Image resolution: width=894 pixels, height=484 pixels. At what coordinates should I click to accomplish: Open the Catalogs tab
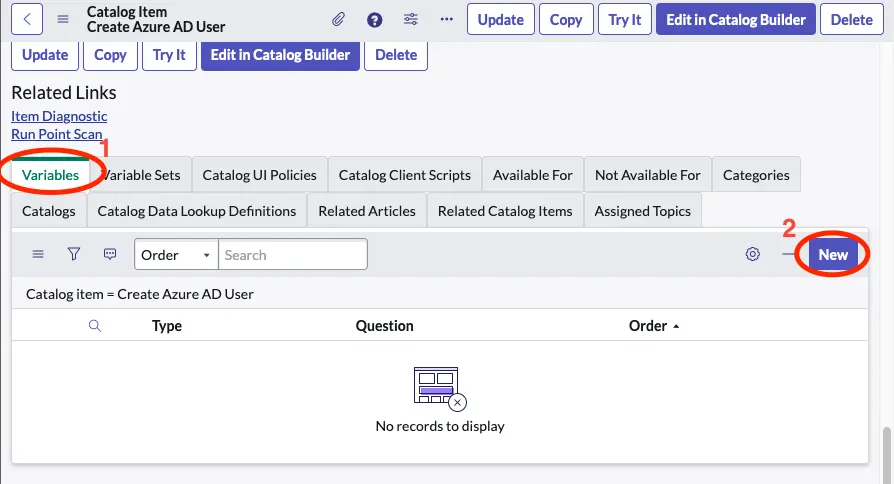click(x=48, y=211)
